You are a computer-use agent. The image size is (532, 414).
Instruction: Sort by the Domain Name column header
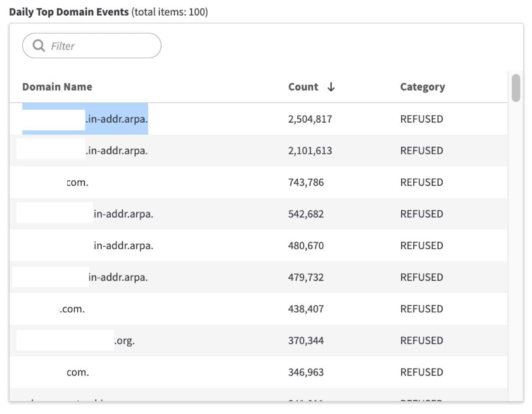[x=57, y=87]
